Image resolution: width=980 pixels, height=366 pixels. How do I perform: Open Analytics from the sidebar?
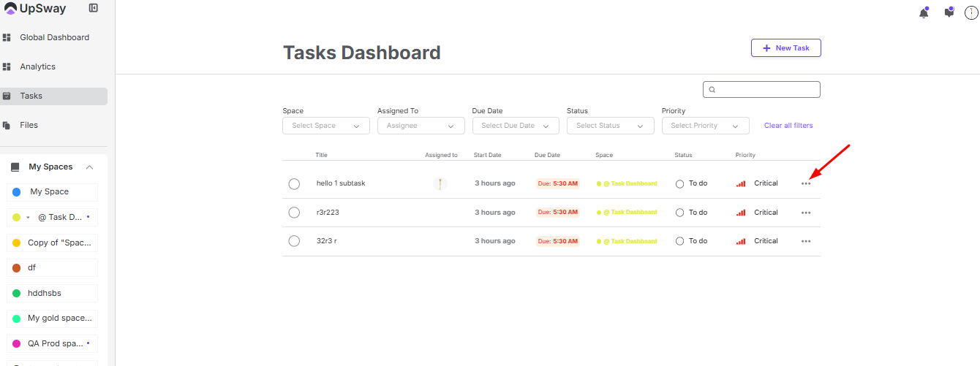click(x=37, y=66)
